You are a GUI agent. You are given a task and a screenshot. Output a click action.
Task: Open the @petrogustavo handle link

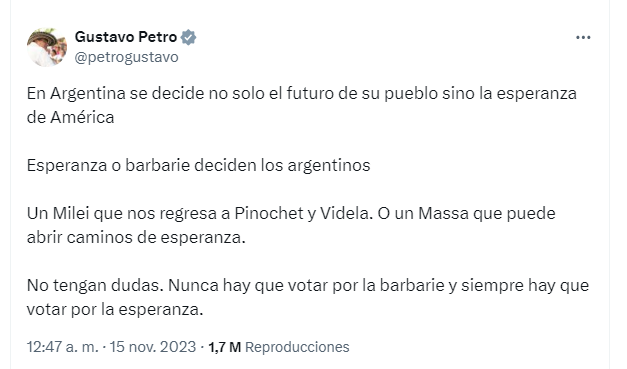(126, 57)
